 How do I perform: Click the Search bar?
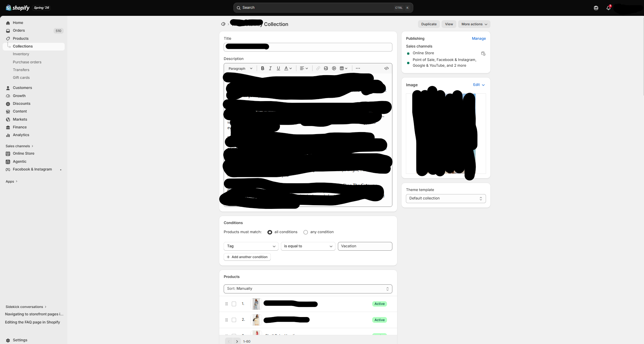pos(323,8)
